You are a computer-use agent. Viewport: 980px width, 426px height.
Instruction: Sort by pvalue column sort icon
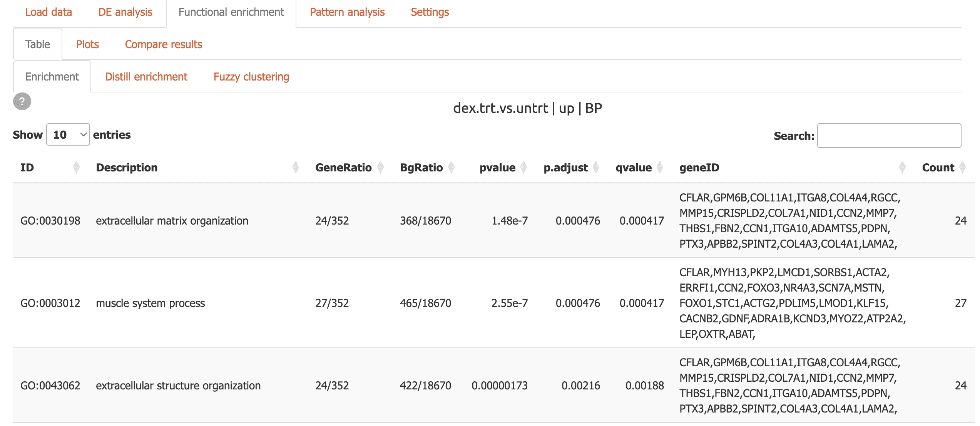(x=523, y=168)
